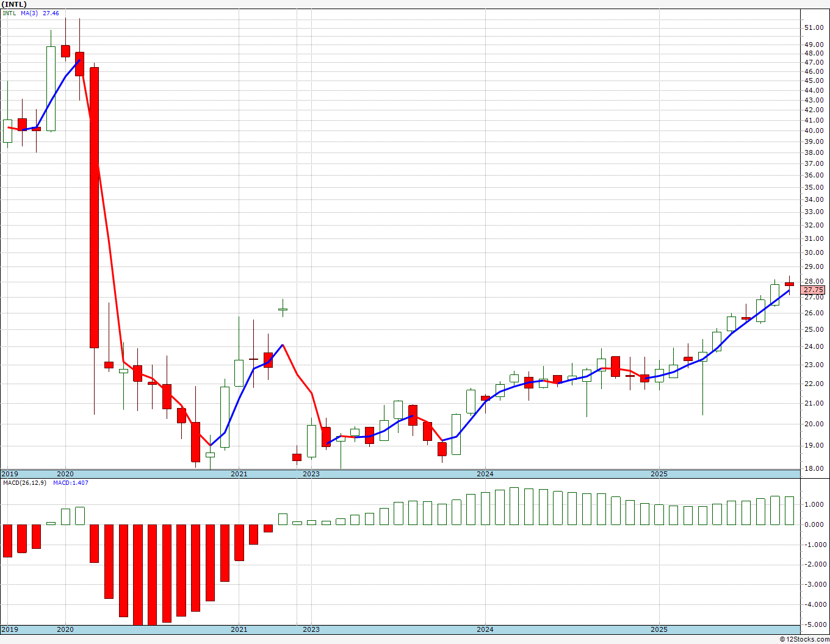The height and width of the screenshot is (644, 830).
Task: Select 2023 on the price chart time axis
Action: [311, 474]
